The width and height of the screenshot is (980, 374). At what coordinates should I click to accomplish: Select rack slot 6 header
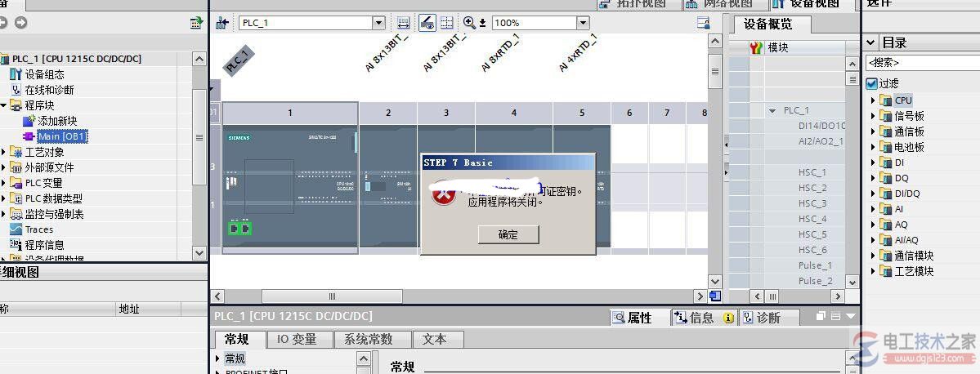(629, 113)
